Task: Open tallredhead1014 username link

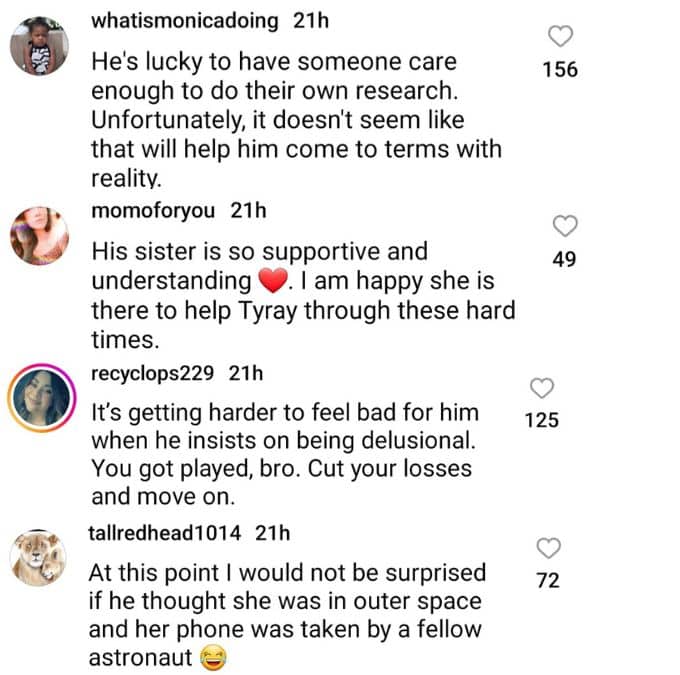Action: tap(165, 533)
